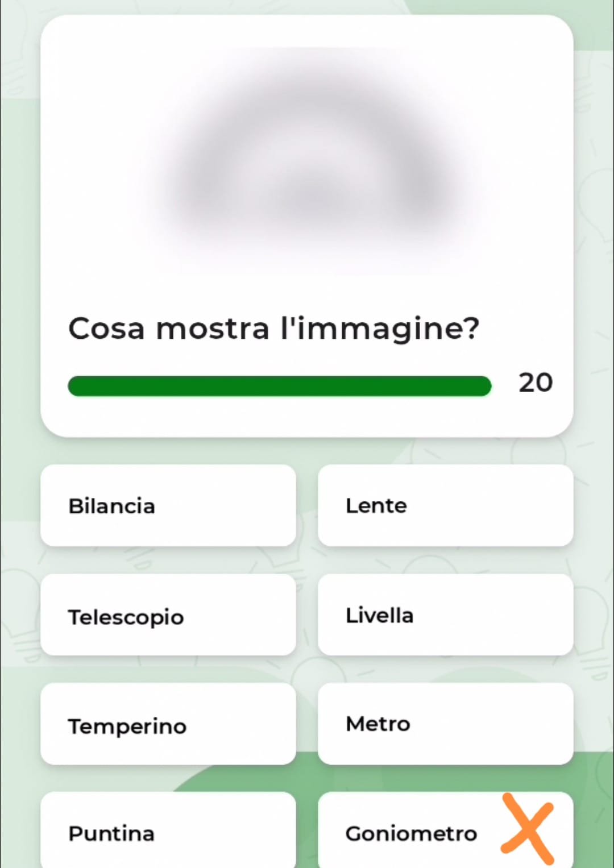Choose the Temperino answer
The height and width of the screenshot is (868, 614).
pyautogui.click(x=168, y=724)
